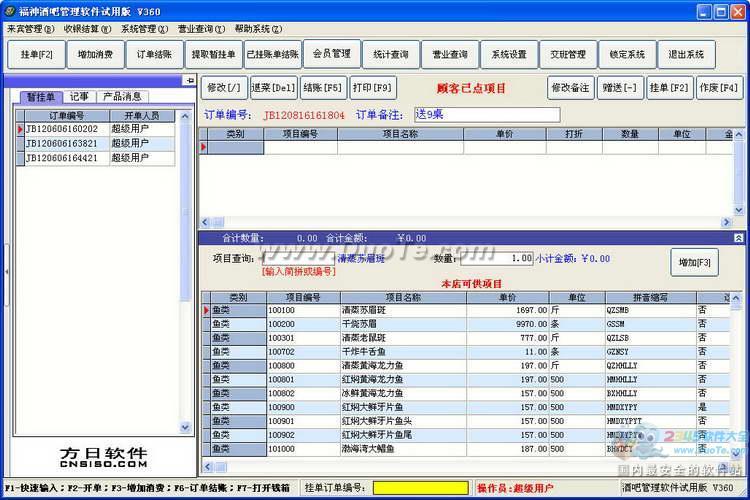Open the 系统管理 menu
Image resolution: width=750 pixels, height=500 pixels.
click(144, 29)
